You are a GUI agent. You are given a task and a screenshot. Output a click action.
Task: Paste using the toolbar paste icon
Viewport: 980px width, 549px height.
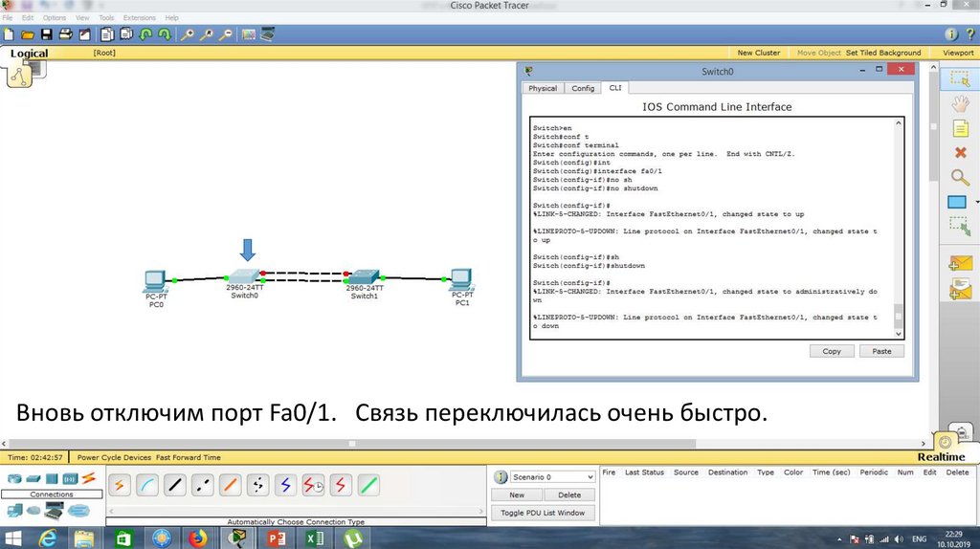click(x=126, y=34)
